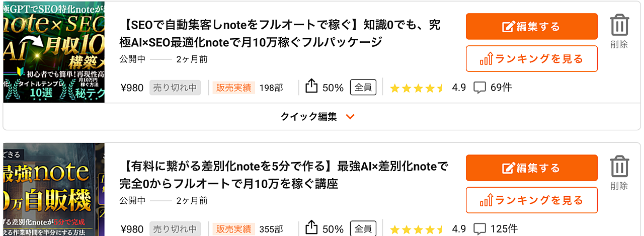Open ランキングを見る for the 差別化note item
The width and height of the screenshot is (644, 236).
(532, 200)
